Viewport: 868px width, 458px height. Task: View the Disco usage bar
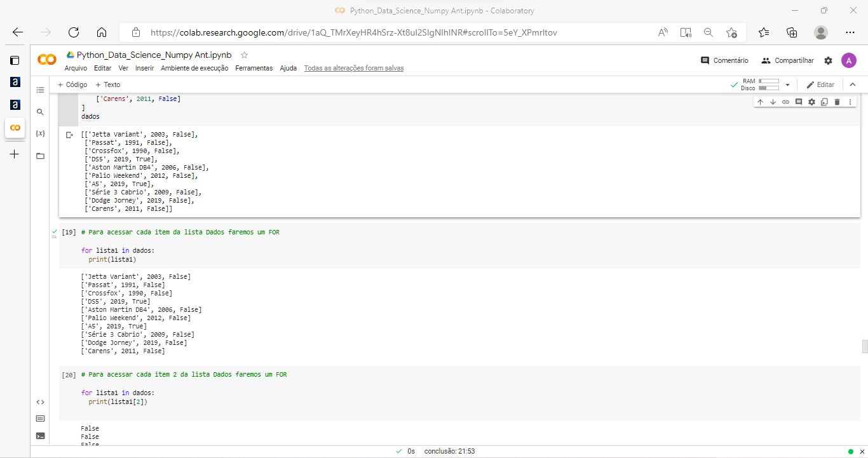point(769,88)
